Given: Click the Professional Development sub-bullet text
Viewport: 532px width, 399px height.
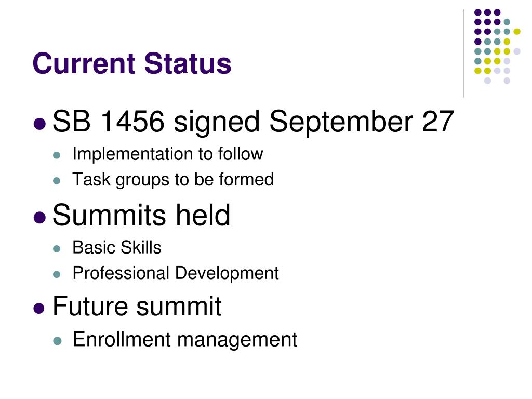Looking at the screenshot, I should (176, 273).
